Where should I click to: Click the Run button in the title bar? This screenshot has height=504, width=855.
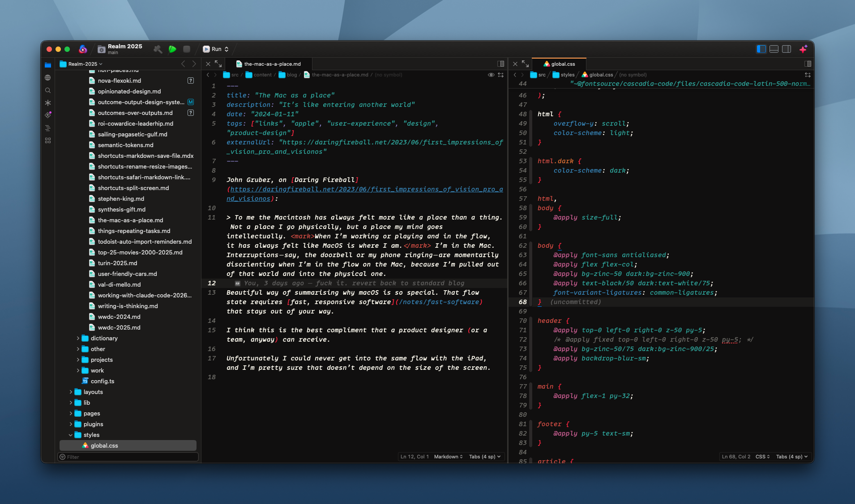216,49
